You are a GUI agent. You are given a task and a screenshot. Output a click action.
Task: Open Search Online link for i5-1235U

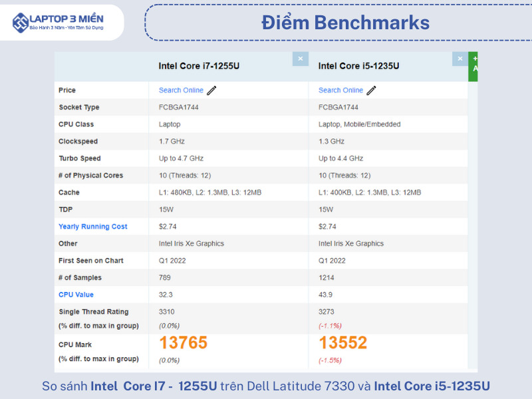340,90
